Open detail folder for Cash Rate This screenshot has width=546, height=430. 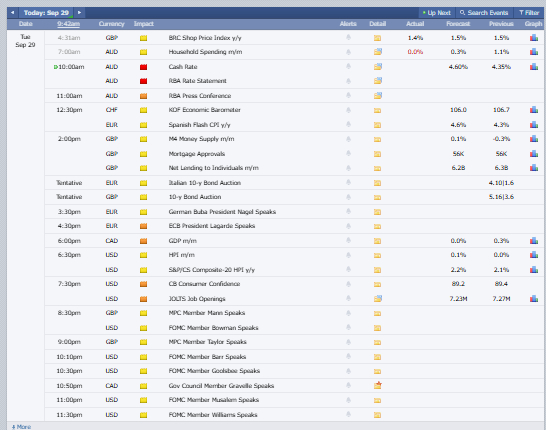[378, 67]
